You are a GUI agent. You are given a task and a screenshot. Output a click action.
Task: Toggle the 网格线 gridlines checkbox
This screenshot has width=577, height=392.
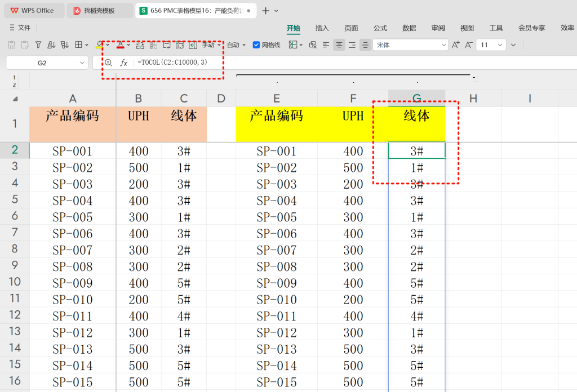tap(256, 45)
